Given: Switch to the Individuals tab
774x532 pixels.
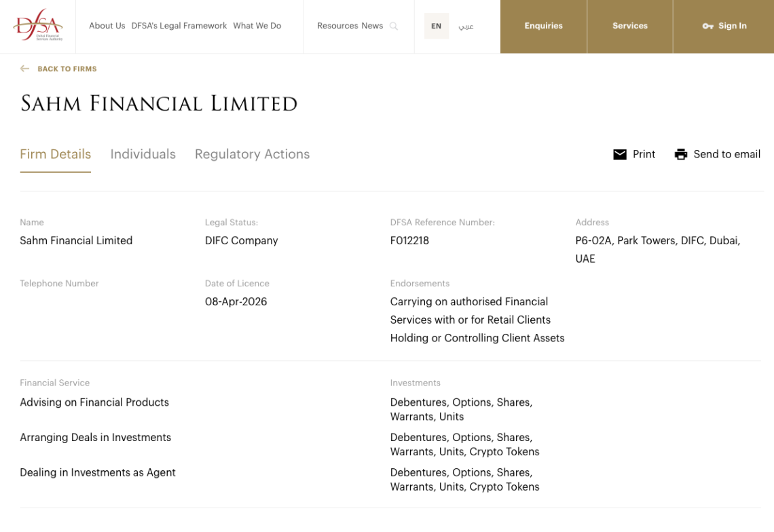Looking at the screenshot, I should 143,154.
